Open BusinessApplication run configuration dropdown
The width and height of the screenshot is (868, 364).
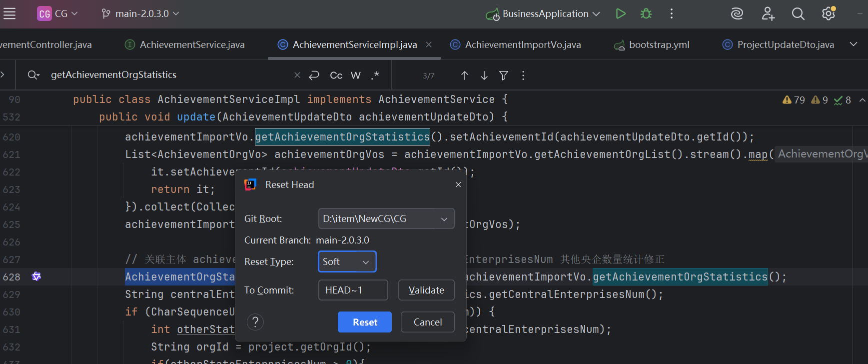pos(543,14)
